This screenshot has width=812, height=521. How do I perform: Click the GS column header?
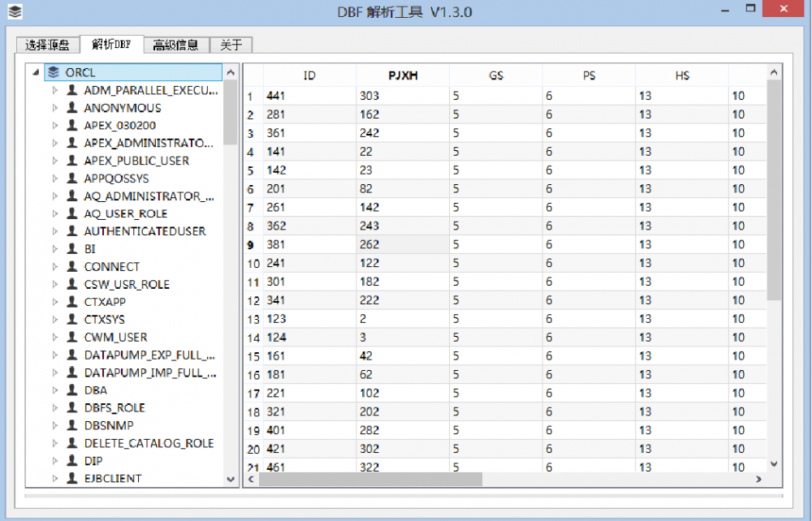point(496,75)
